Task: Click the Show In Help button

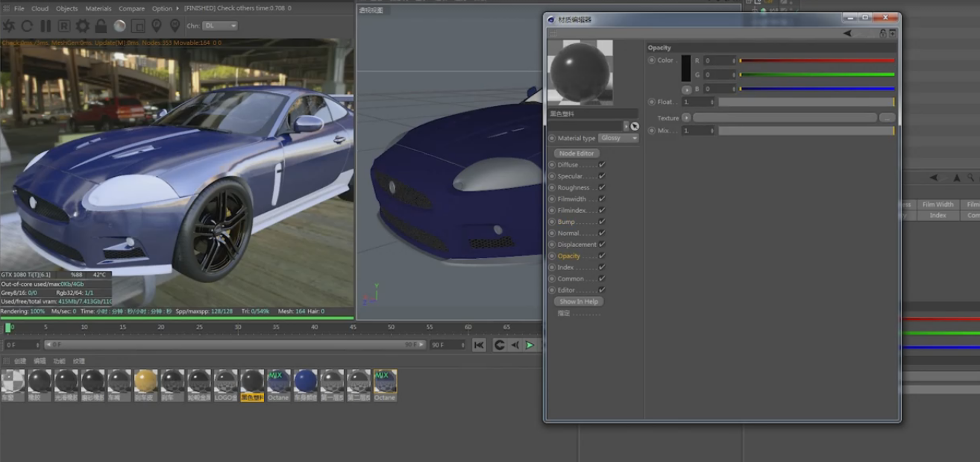Action: point(579,302)
